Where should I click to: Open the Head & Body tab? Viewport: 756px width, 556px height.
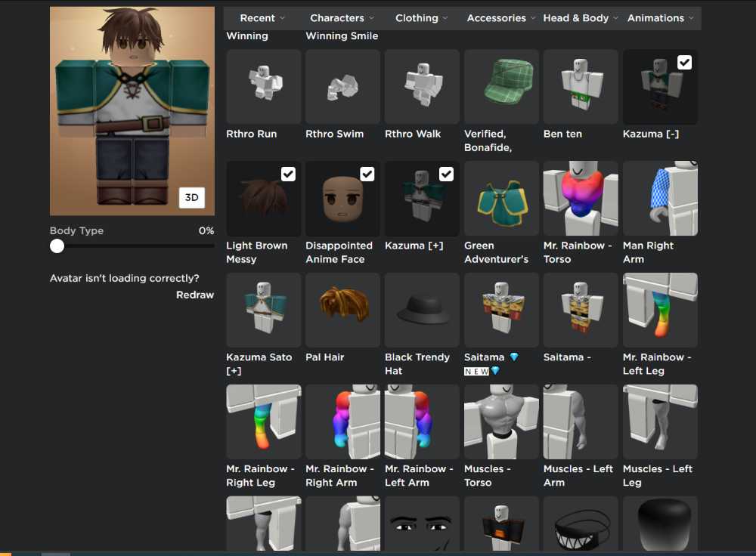pyautogui.click(x=575, y=18)
